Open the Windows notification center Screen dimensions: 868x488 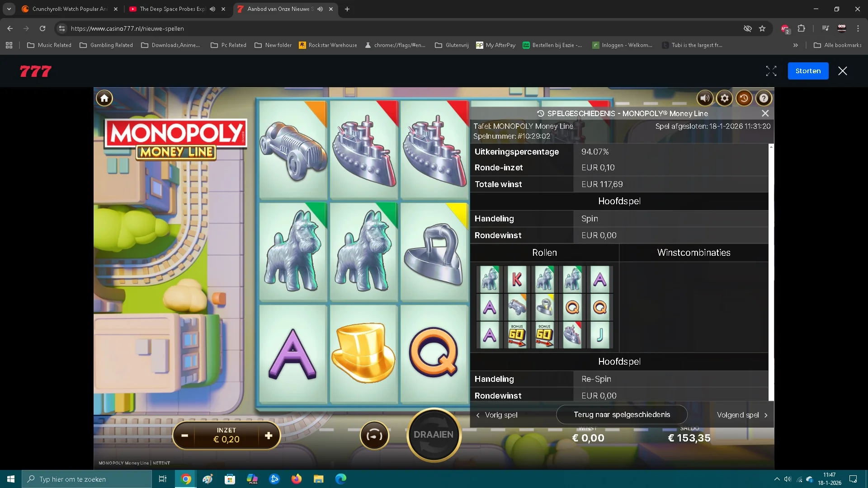853,479
